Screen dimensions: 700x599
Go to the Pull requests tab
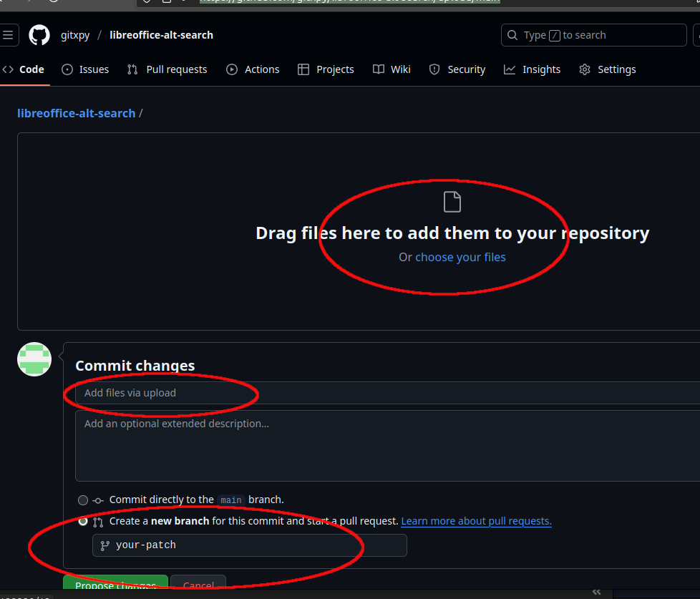coord(167,69)
